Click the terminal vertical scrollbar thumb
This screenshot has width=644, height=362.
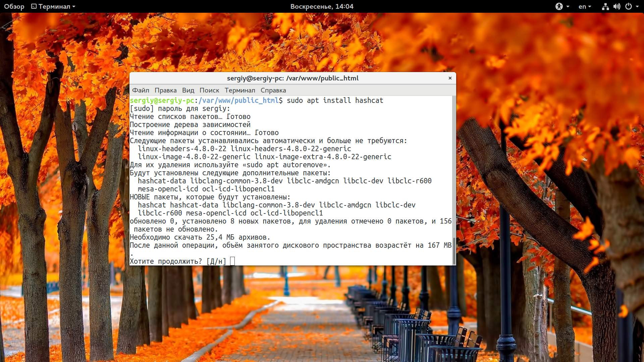point(454,251)
